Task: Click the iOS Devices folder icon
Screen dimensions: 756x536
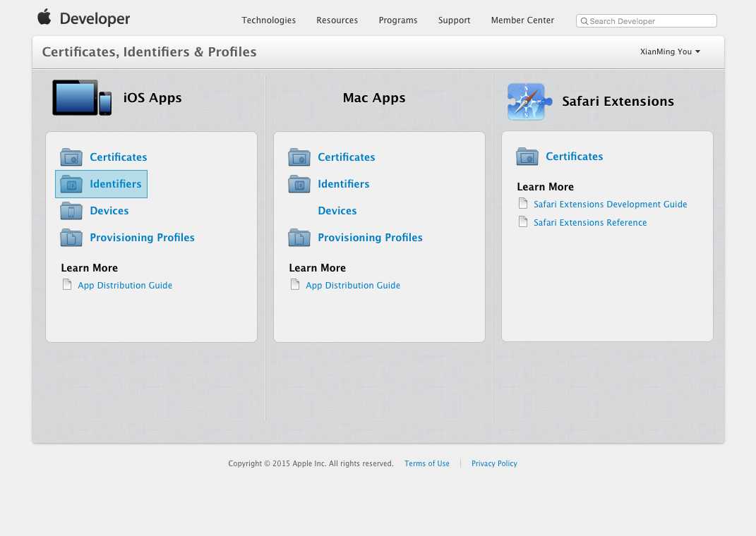Action: [71, 211]
